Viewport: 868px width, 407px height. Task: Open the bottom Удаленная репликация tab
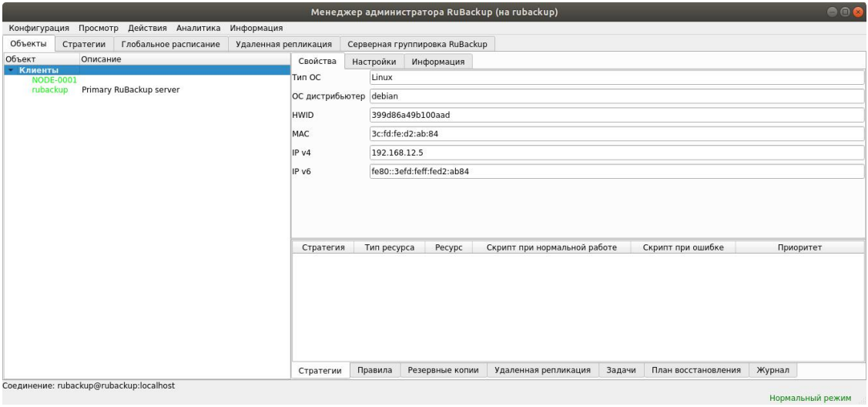coord(542,370)
